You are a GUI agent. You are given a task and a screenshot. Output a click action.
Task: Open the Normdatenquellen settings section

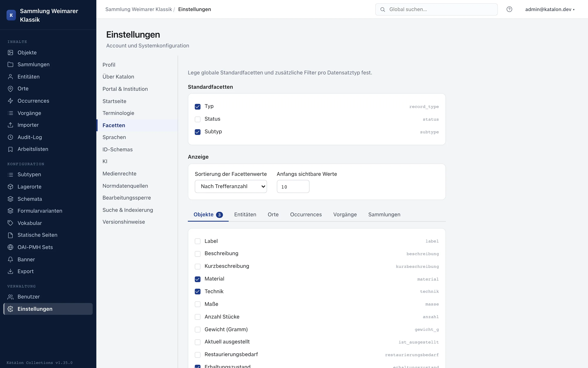[x=137, y=186]
